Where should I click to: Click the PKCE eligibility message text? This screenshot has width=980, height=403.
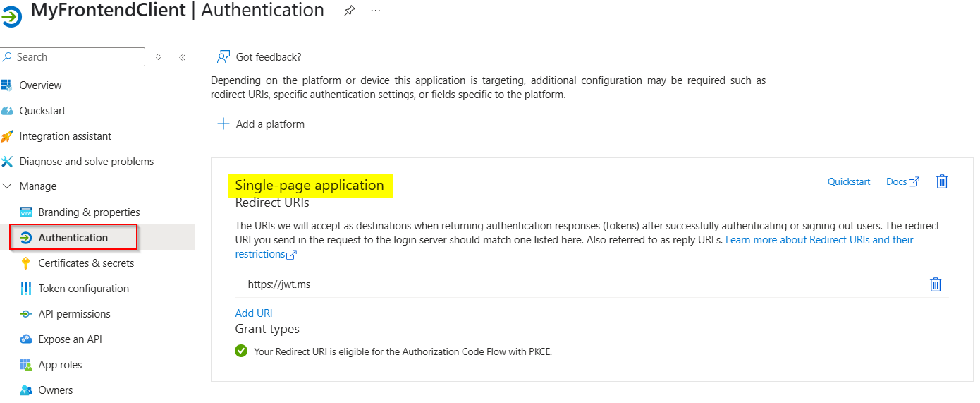[403, 351]
